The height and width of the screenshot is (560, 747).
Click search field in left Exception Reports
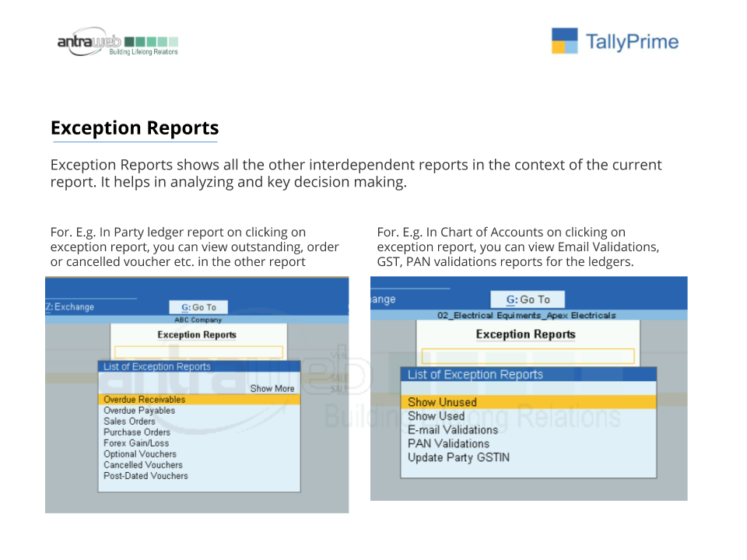pyautogui.click(x=198, y=352)
